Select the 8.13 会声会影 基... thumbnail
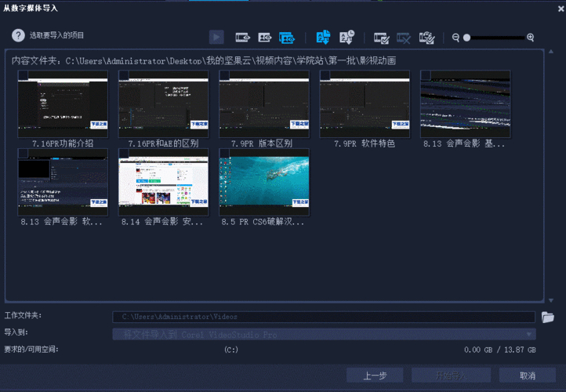This screenshot has width=566, height=392. pyautogui.click(x=466, y=104)
